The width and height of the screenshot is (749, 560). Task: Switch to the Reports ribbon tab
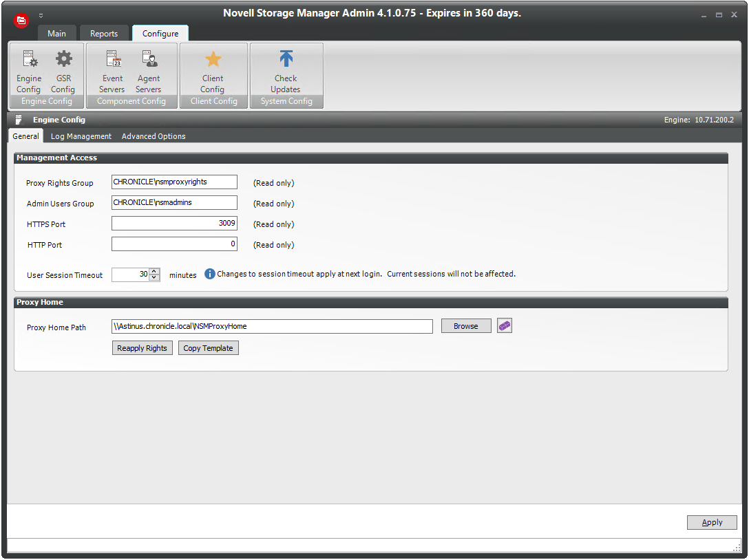click(104, 34)
